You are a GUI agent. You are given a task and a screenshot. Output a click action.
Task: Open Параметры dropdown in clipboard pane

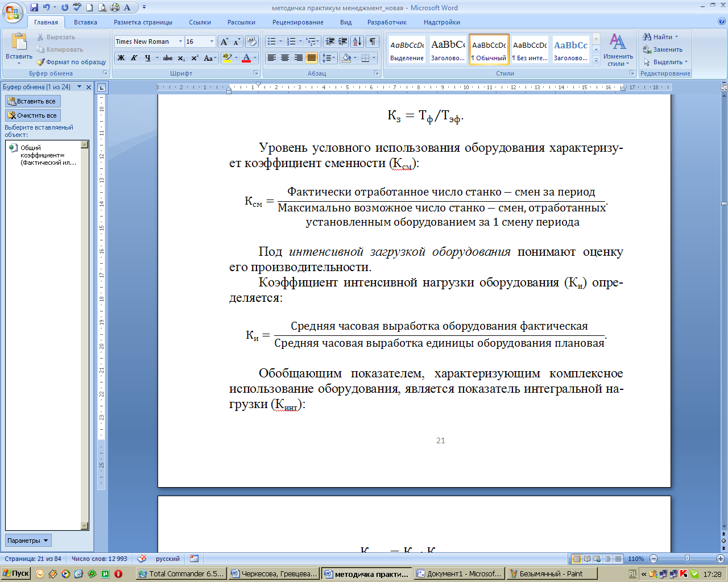[28, 541]
